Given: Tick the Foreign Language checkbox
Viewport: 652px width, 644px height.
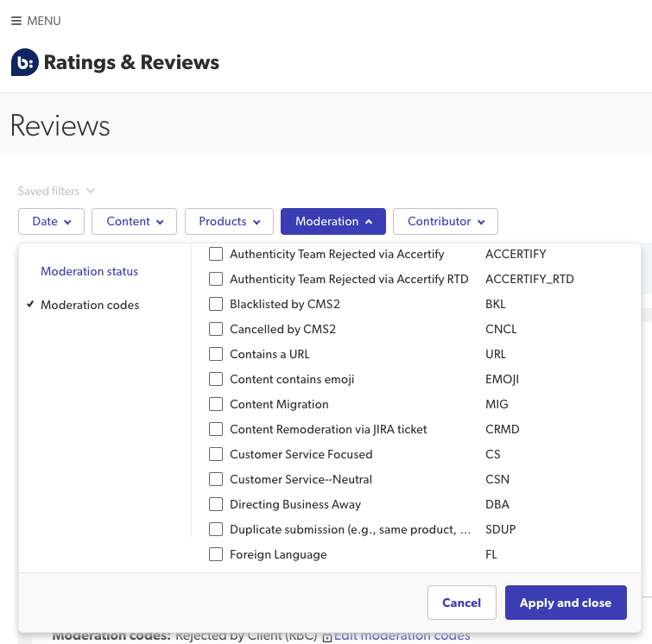Looking at the screenshot, I should click(216, 554).
